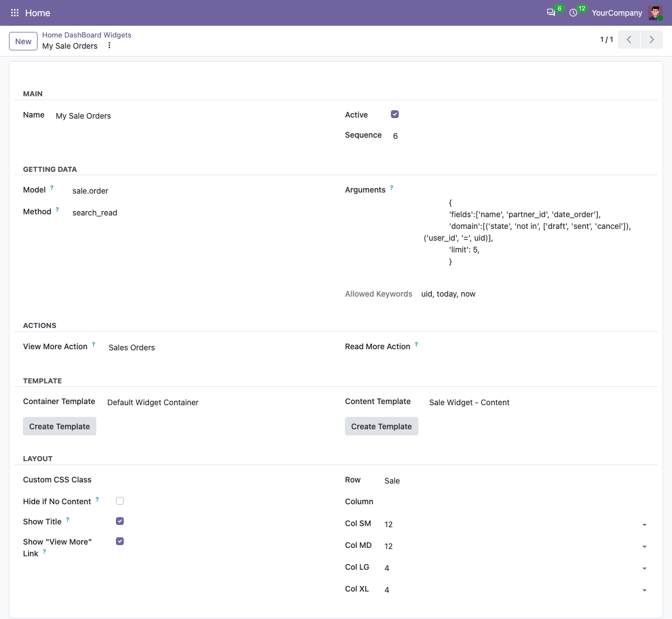Uncheck the Show Title checkbox
Viewport: 672px width, 619px height.
(120, 521)
